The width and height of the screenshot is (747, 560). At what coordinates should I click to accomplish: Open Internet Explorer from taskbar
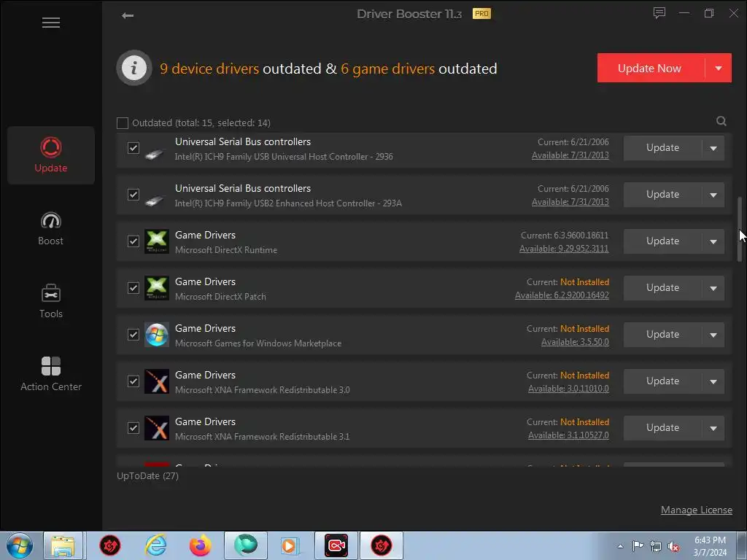156,545
